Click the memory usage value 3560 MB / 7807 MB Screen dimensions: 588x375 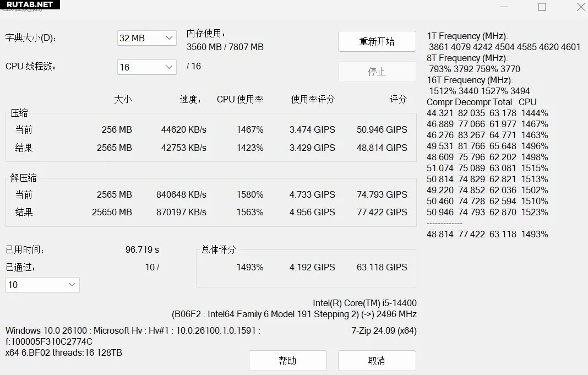tap(225, 47)
